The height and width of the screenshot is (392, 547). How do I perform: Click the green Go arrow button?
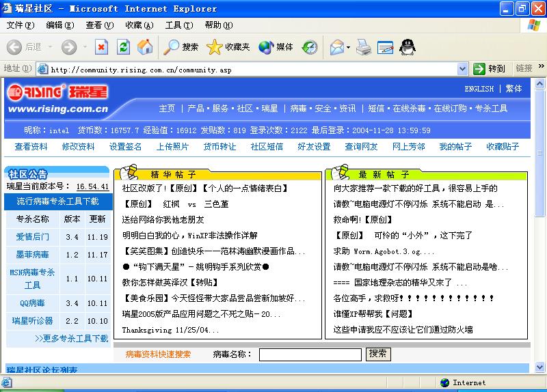(x=479, y=69)
